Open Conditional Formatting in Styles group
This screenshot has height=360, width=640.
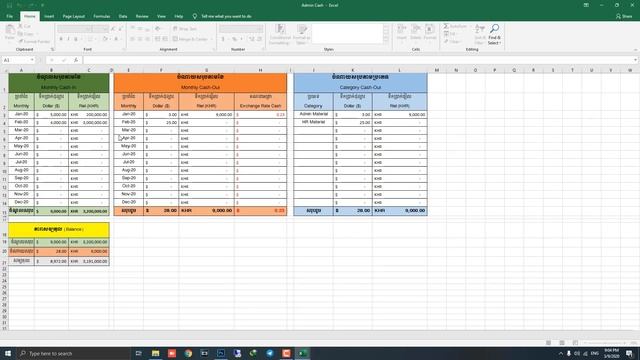coord(280,34)
